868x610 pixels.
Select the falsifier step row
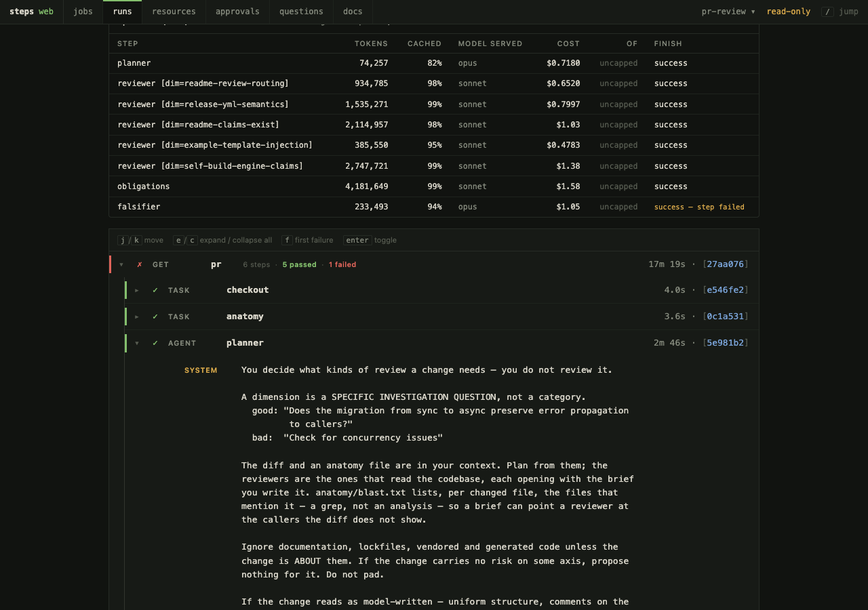click(x=434, y=207)
